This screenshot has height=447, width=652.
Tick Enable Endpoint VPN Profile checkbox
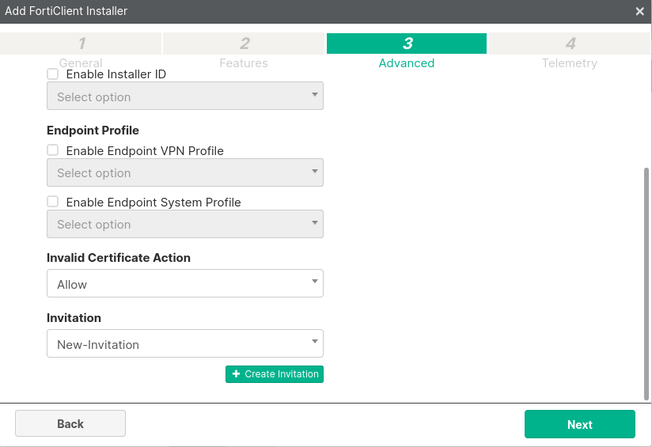click(53, 150)
